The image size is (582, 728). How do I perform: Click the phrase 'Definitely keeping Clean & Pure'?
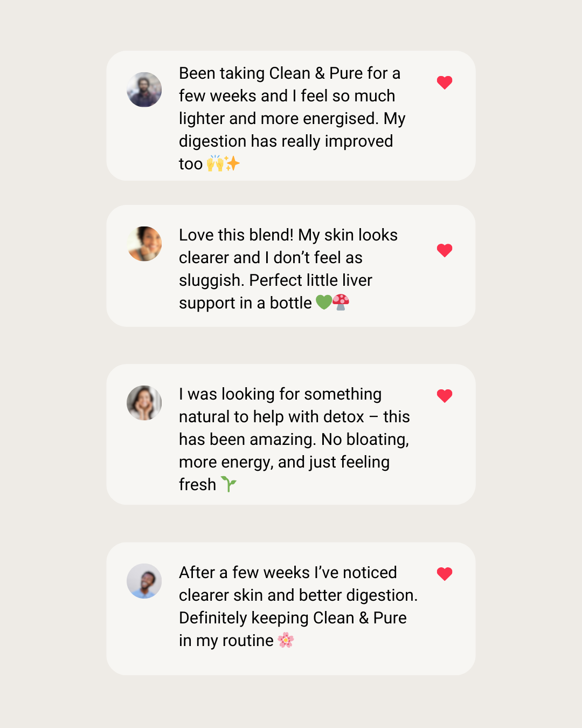tap(293, 618)
